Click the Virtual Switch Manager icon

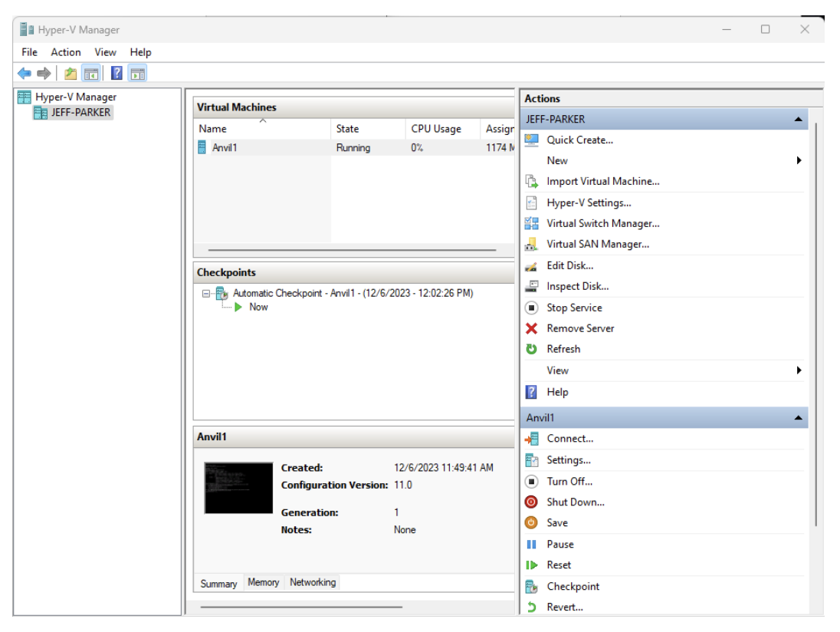pyautogui.click(x=531, y=223)
